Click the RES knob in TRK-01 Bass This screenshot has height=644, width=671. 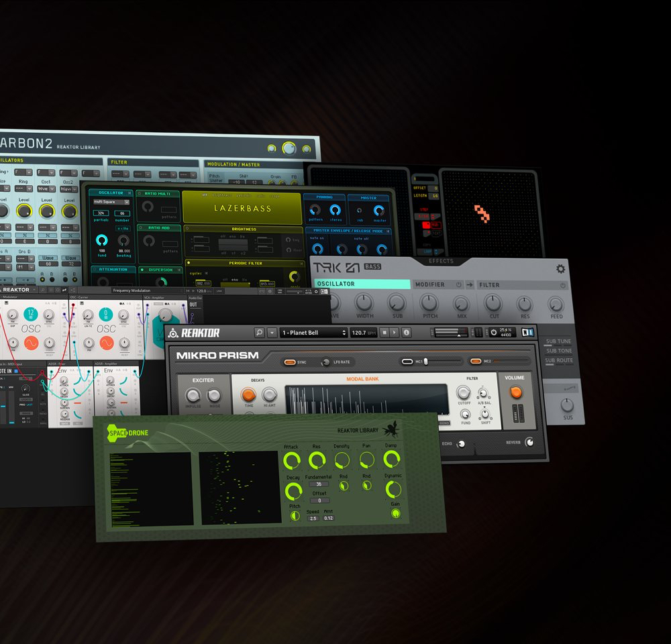524,305
